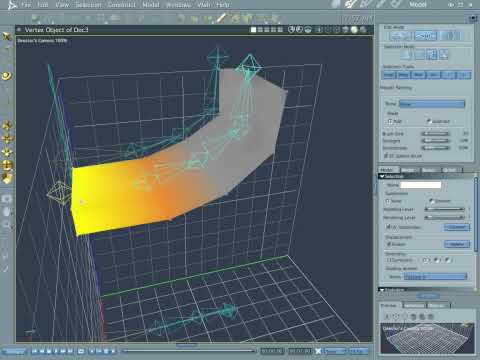The width and height of the screenshot is (480, 360).
Task: Open the Construct menu
Action: coord(121,5)
